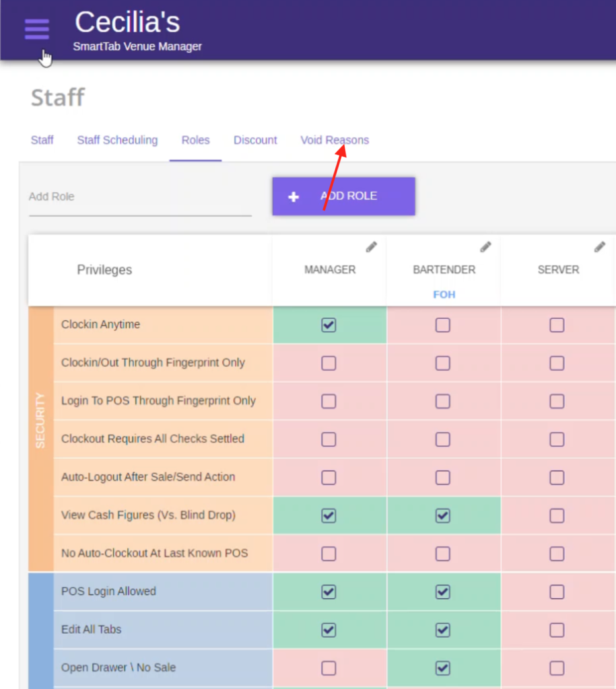Image resolution: width=616 pixels, height=689 pixels.
Task: Open the hamburger navigation menu
Action: (36, 29)
